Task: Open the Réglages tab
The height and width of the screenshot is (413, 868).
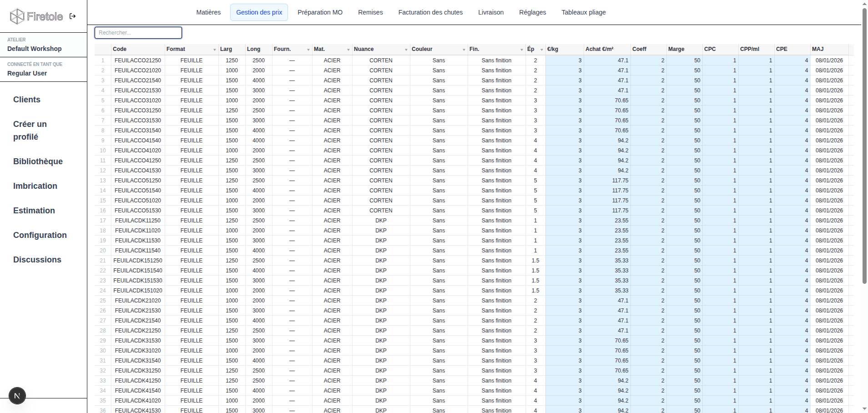Action: [x=533, y=12]
